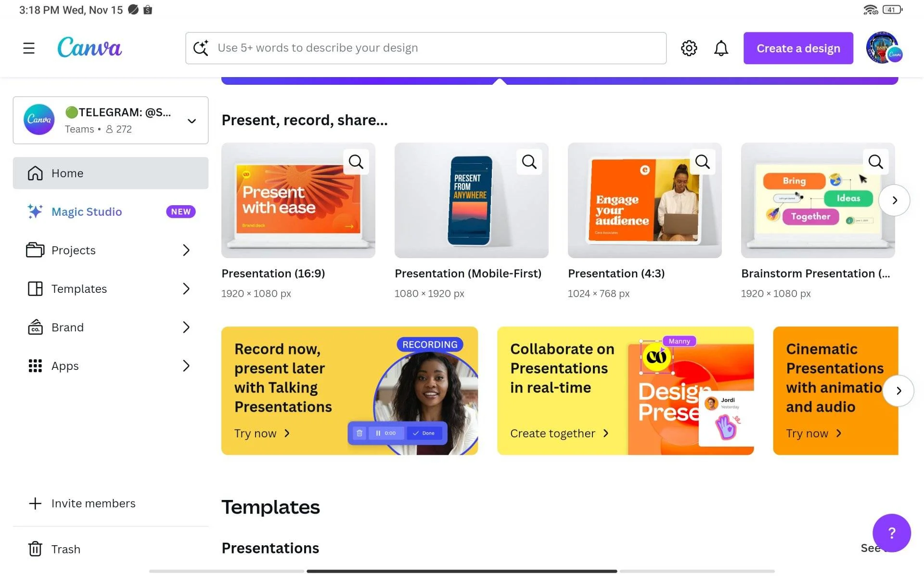Expand the Templates submenu chevron
The height and width of the screenshot is (578, 924).
coord(186,289)
